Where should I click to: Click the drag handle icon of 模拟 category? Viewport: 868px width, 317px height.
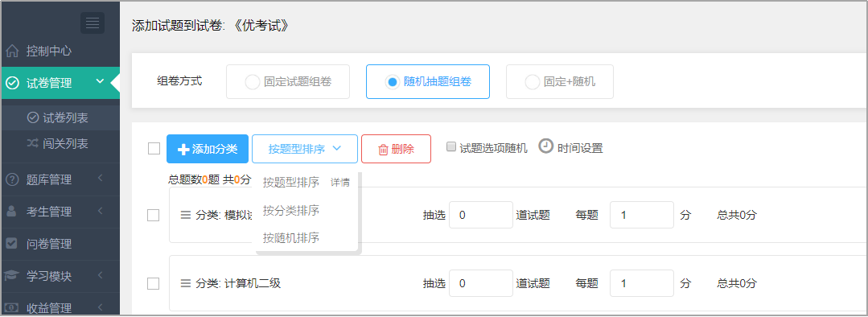(x=186, y=215)
